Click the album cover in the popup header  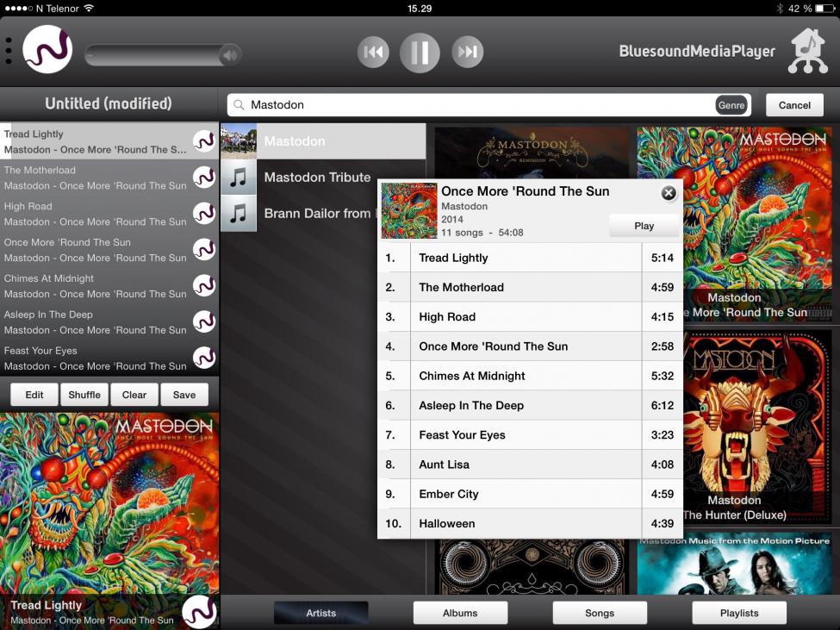tap(409, 210)
